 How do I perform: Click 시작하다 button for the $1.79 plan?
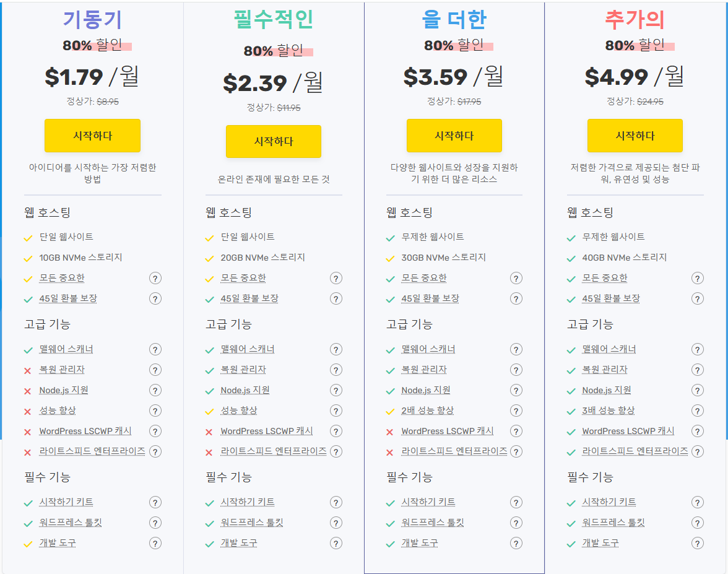[x=92, y=136]
